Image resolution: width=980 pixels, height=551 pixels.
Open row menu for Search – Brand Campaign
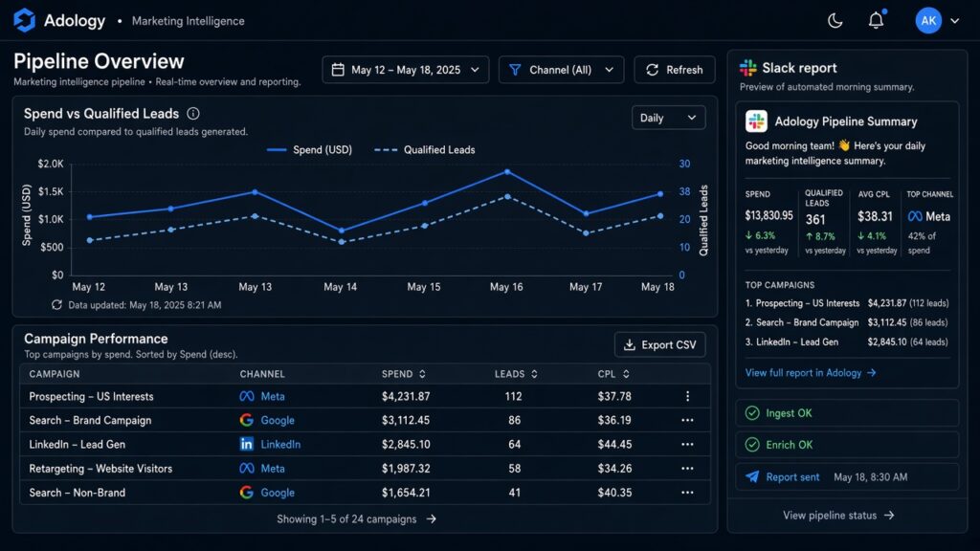687,420
